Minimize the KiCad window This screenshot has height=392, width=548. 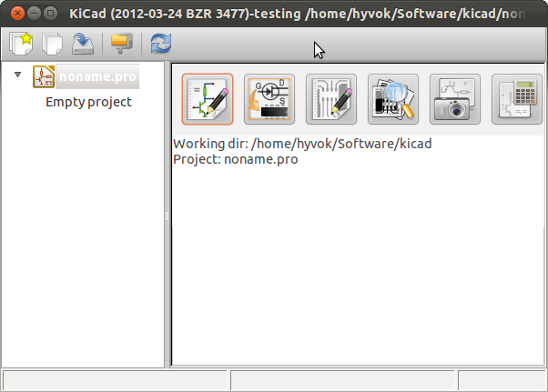(34, 14)
